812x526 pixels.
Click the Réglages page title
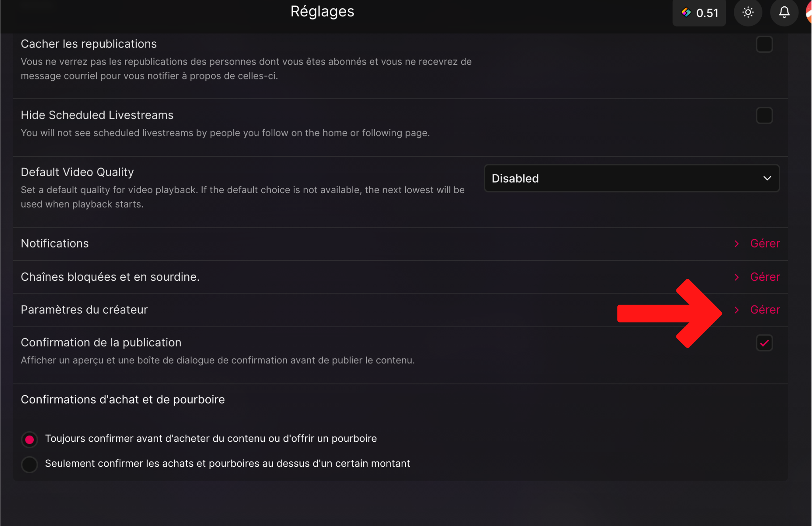pos(322,12)
